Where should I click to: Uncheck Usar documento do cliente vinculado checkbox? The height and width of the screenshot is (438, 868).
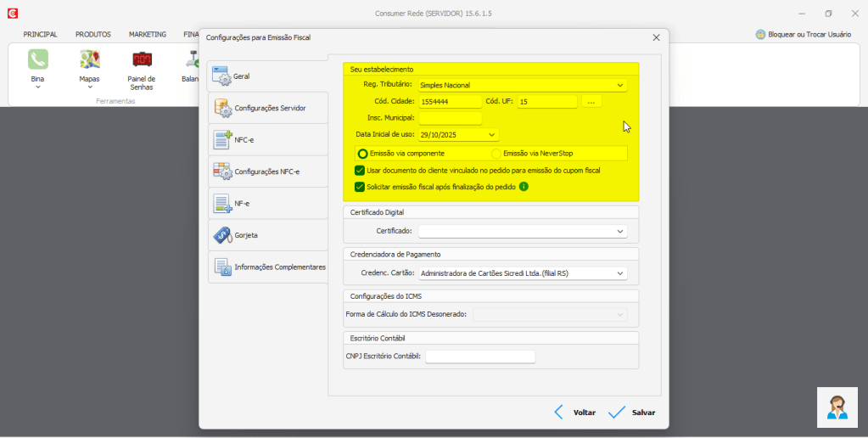coord(360,171)
